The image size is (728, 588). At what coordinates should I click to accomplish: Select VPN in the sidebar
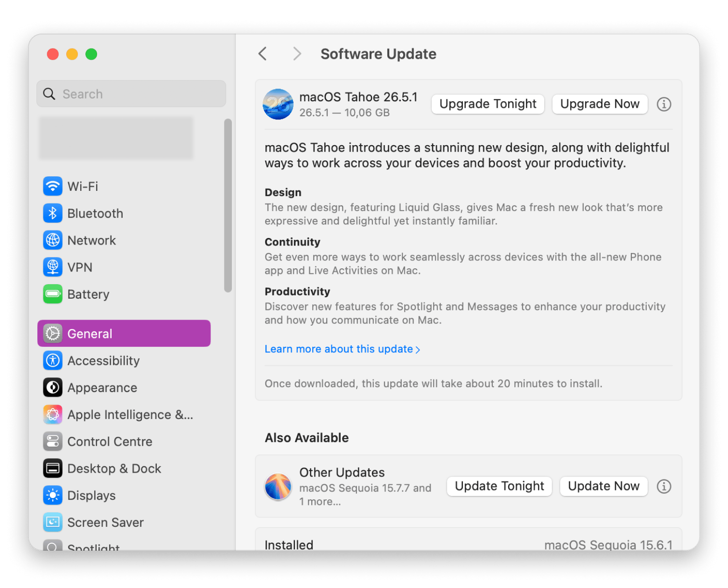pyautogui.click(x=124, y=267)
